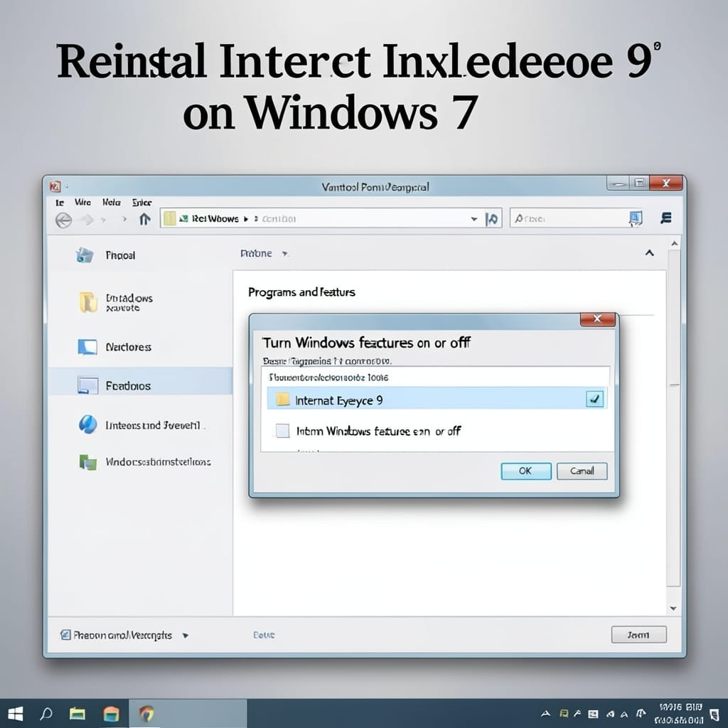Click the taskbar search magnifier

[x=46, y=714]
